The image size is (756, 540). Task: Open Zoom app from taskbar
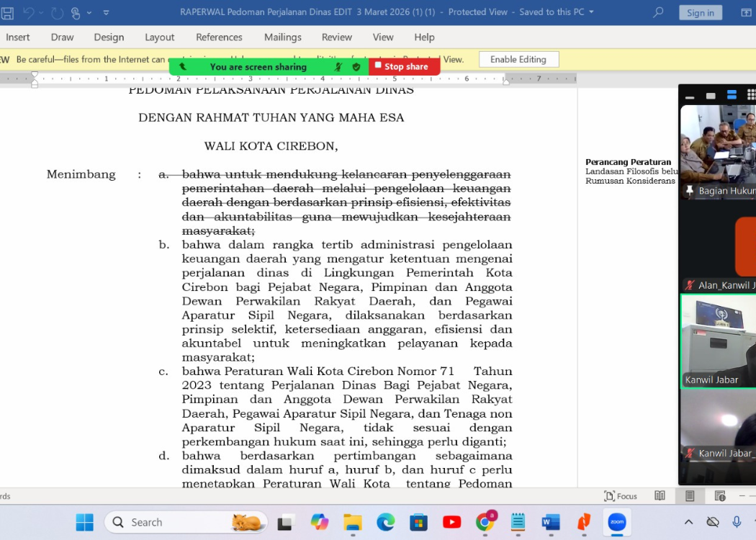point(617,522)
